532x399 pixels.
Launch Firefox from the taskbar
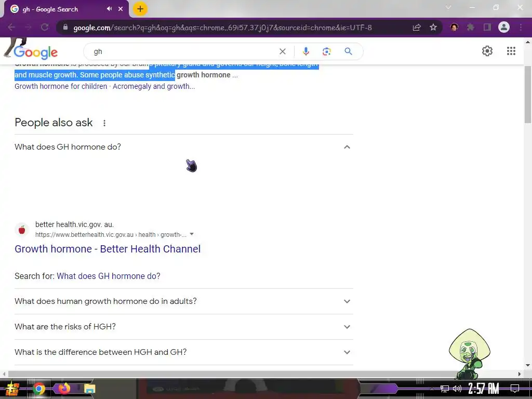[x=64, y=388]
